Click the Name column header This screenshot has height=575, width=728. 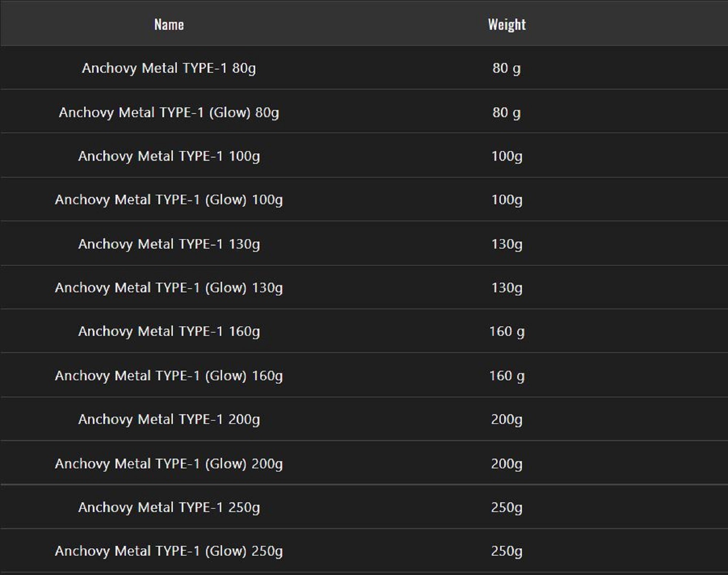pyautogui.click(x=169, y=25)
